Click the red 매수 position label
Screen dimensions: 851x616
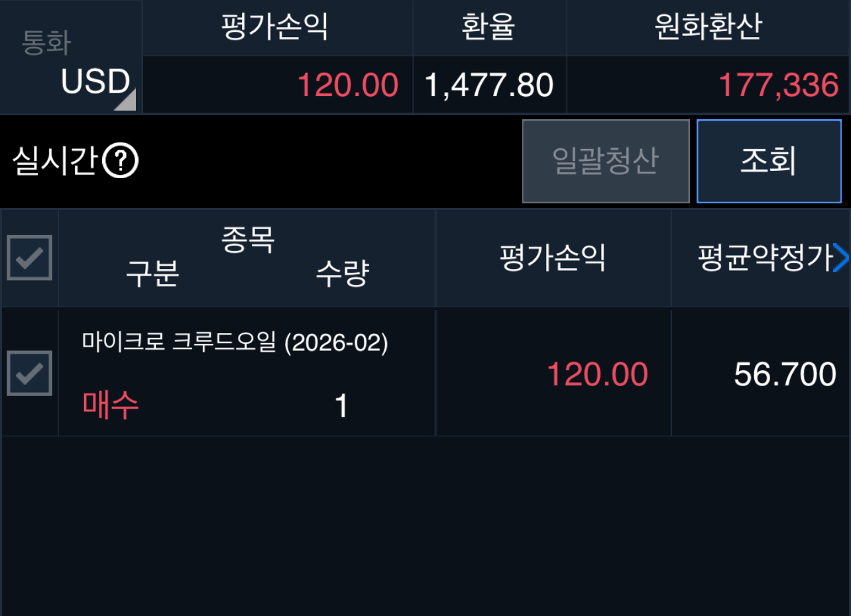point(111,405)
